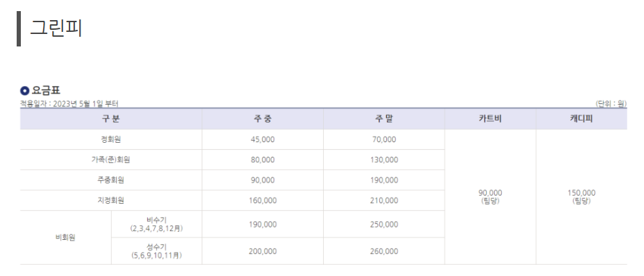This screenshot has width=644, height=276.
Task: Click the 90,000 (팀당) cart fee cell
Action: click(490, 197)
